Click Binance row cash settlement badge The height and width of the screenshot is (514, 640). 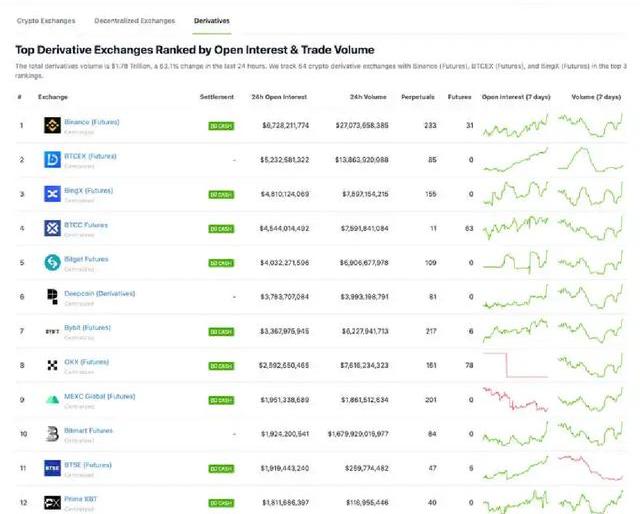pos(221,126)
